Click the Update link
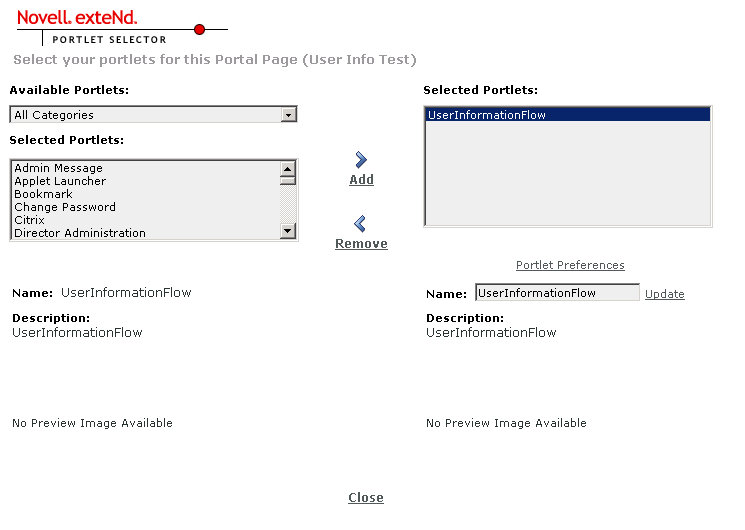Screen dimensions: 745x530 [x=665, y=294]
